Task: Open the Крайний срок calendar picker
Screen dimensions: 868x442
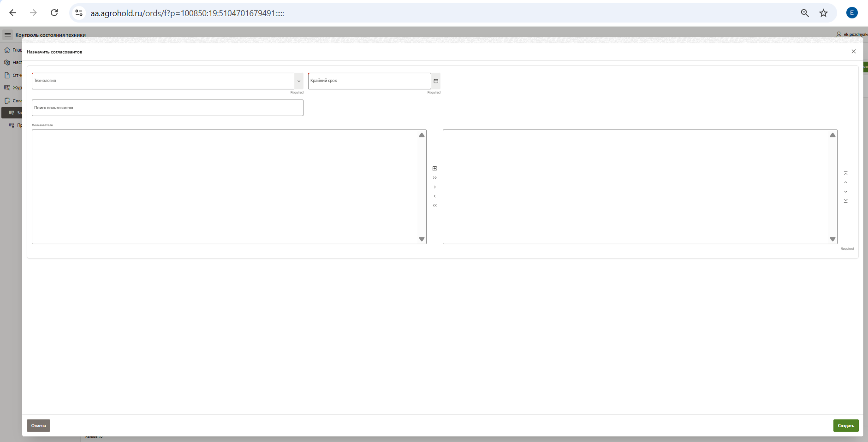Action: pyautogui.click(x=436, y=81)
